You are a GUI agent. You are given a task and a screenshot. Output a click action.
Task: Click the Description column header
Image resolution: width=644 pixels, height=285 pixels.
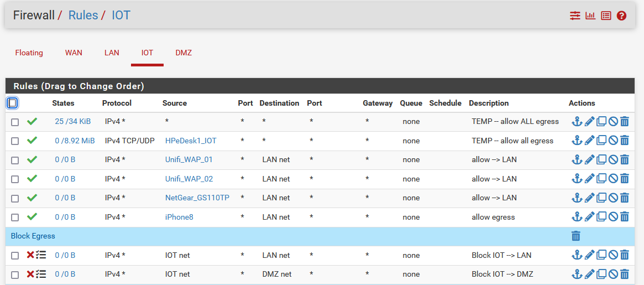(489, 103)
